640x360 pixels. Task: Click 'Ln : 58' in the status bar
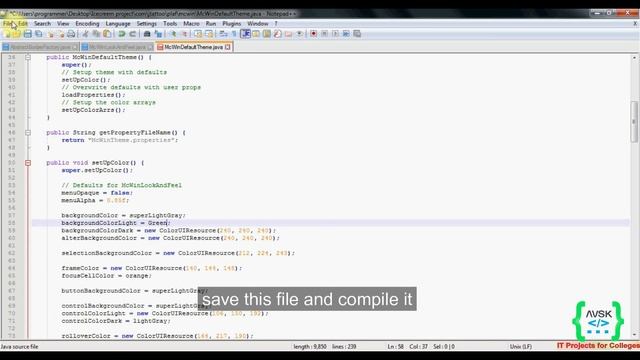[396, 347]
